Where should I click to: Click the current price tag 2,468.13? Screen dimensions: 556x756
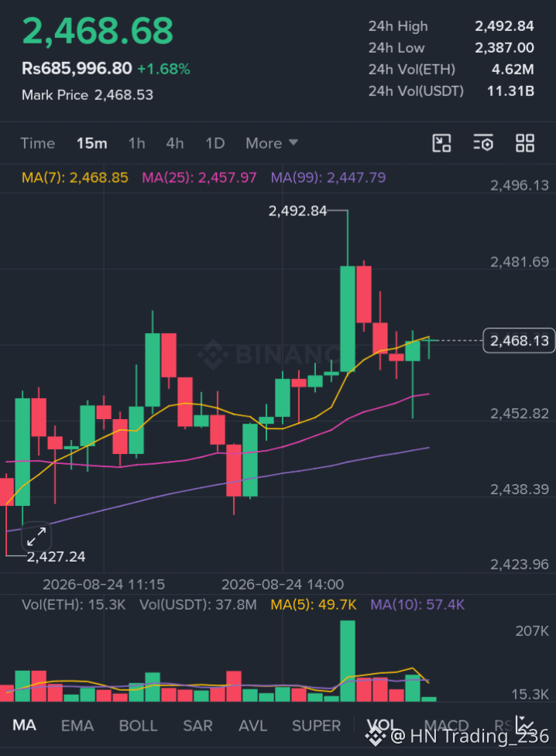coord(519,341)
